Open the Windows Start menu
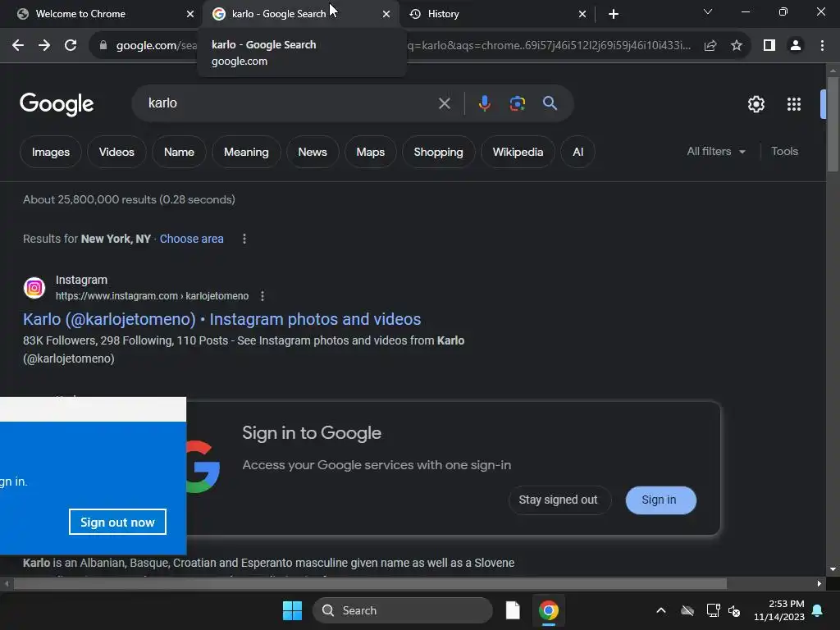 [x=293, y=610]
